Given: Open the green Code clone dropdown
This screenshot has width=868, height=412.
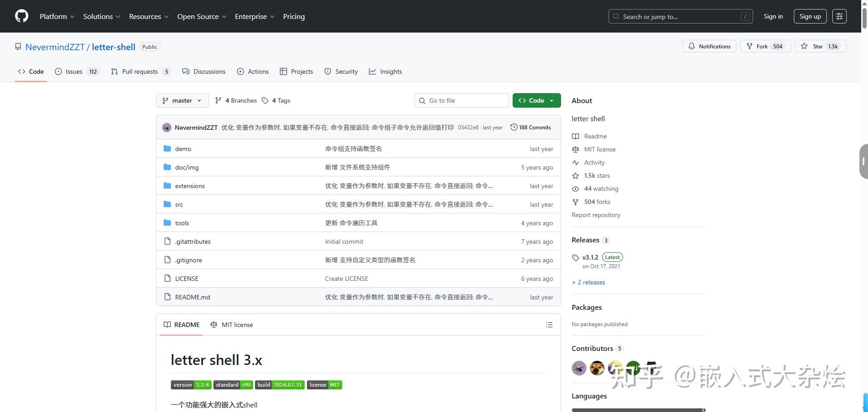Looking at the screenshot, I should pyautogui.click(x=537, y=100).
